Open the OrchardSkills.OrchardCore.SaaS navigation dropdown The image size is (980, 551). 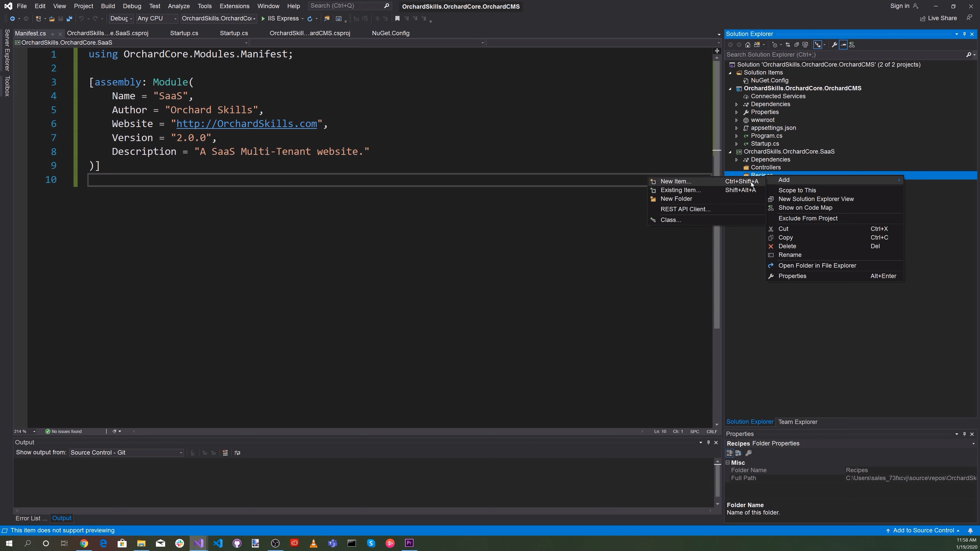click(x=131, y=43)
